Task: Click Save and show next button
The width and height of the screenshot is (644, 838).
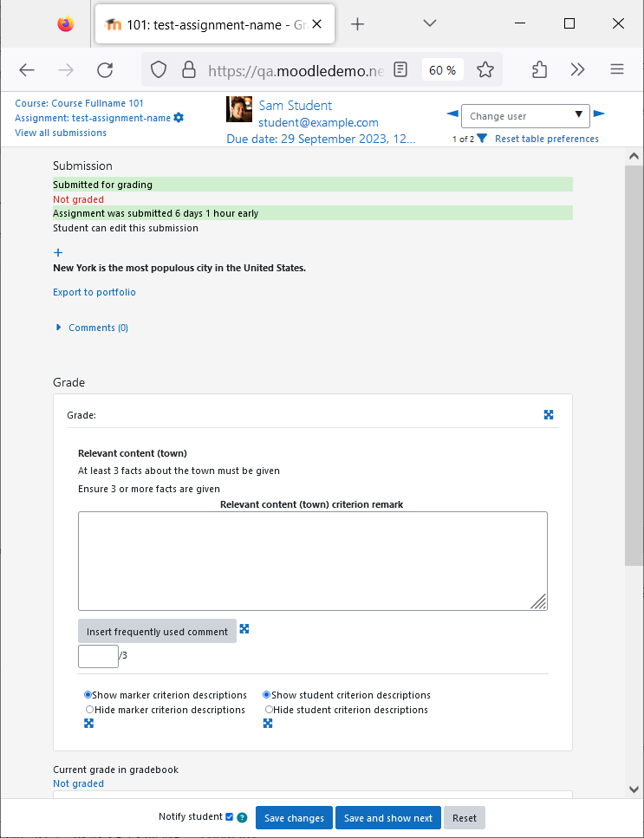Action: point(388,818)
